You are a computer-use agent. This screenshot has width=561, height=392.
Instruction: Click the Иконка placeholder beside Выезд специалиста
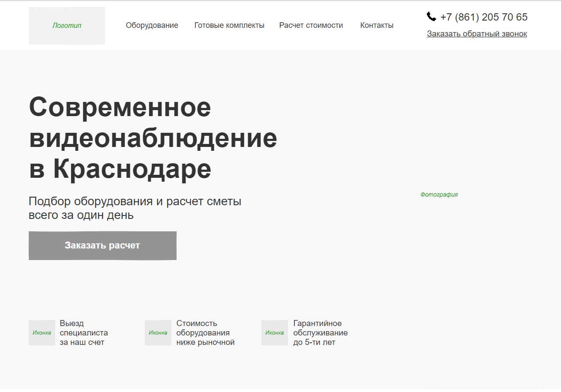pos(42,333)
